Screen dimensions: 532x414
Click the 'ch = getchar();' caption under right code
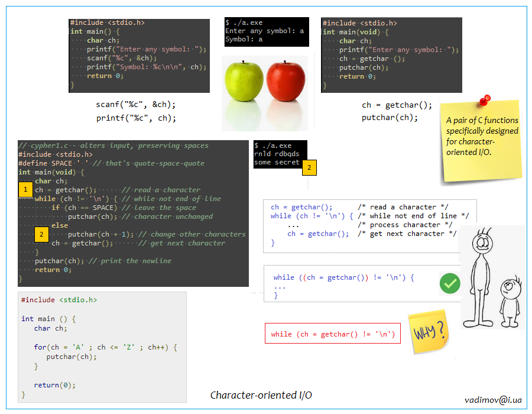click(397, 105)
